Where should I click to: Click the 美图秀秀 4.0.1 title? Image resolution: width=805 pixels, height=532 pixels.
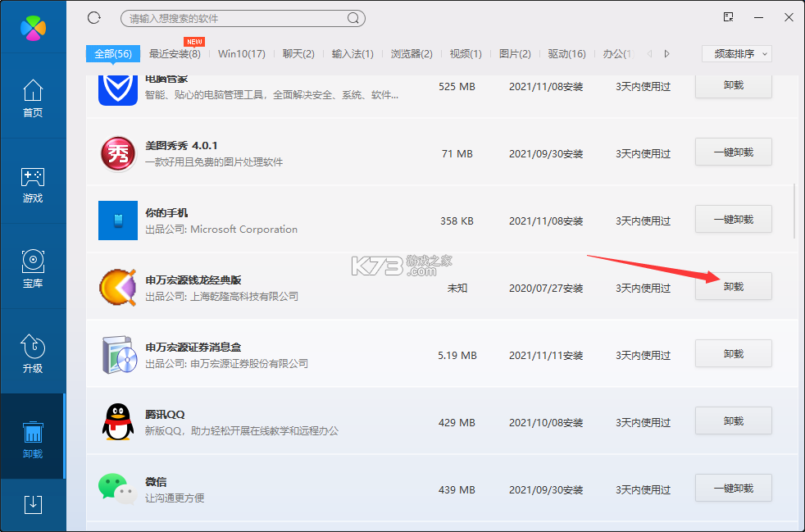pos(181,146)
